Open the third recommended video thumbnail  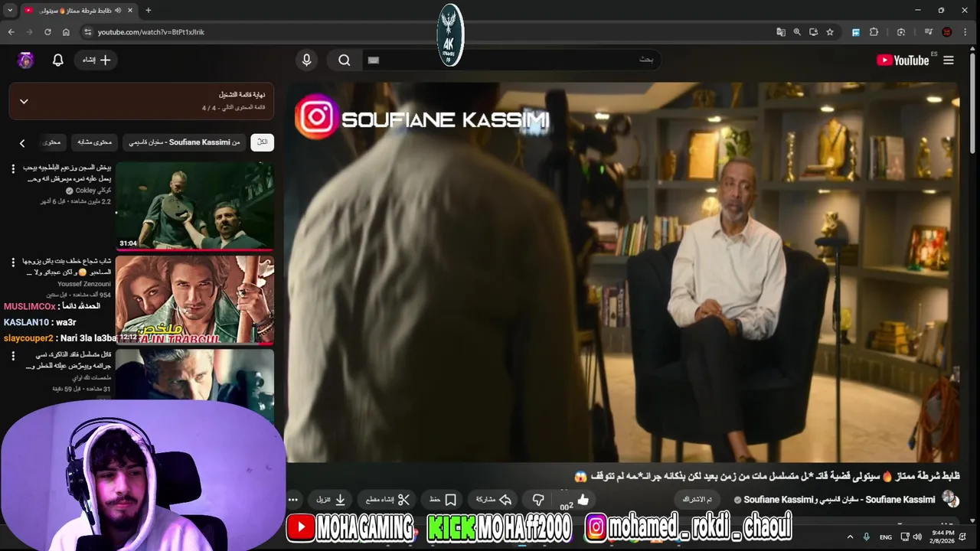coord(194,374)
